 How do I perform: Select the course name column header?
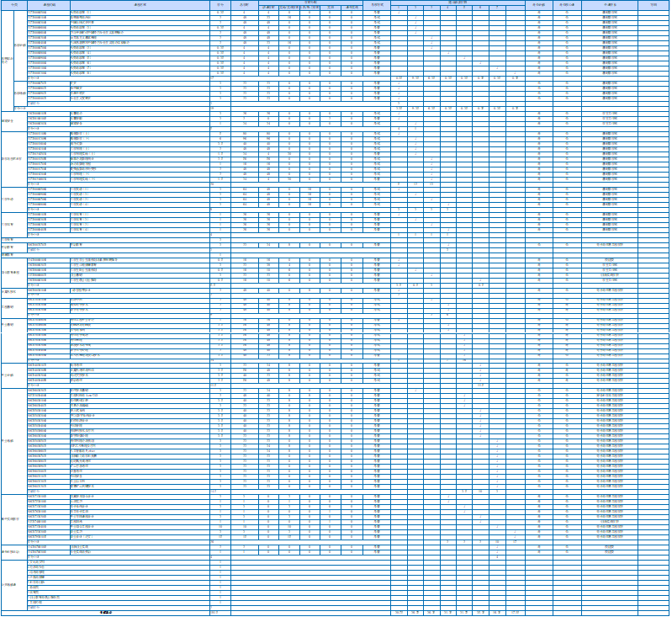pyautogui.click(x=138, y=5)
